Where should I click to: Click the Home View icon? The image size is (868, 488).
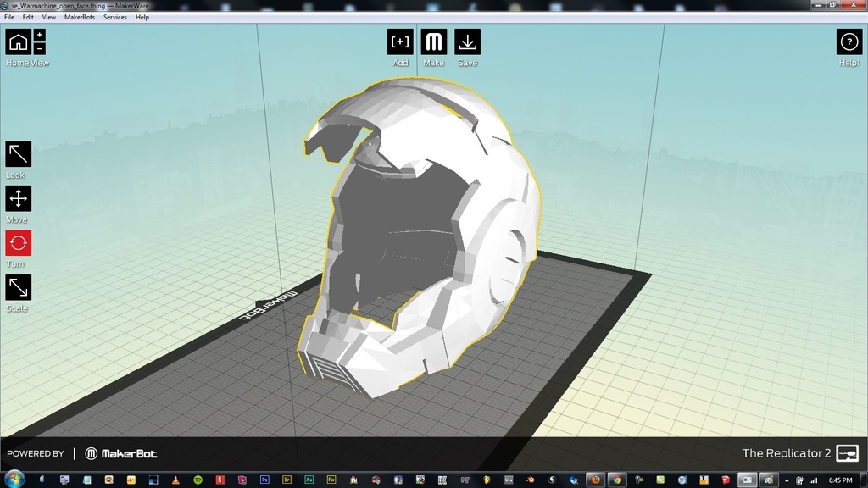[x=18, y=42]
